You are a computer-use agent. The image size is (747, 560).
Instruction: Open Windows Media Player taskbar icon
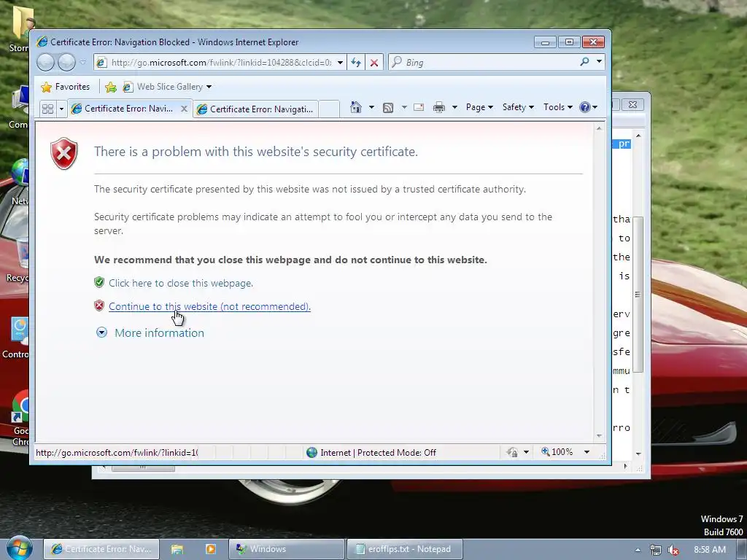coord(211,549)
